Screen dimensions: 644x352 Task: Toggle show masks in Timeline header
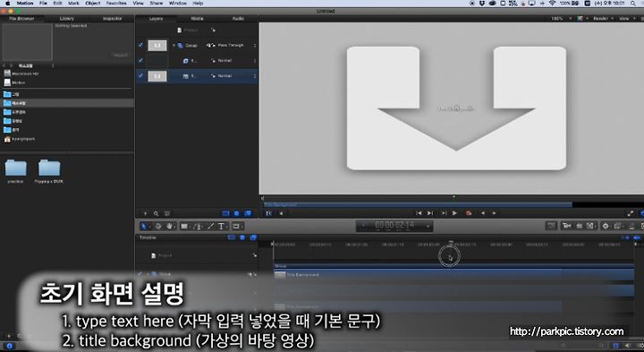232,237
